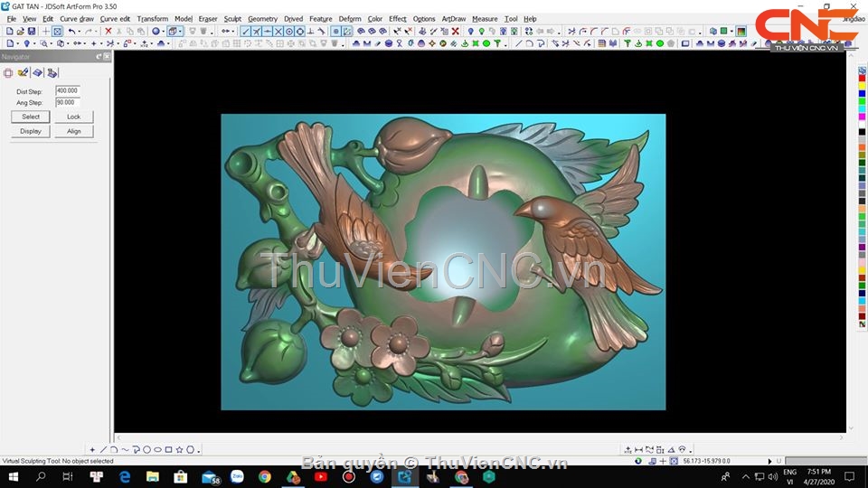
Task: Toggle the crosshair cursor icon
Action: pos(46,32)
